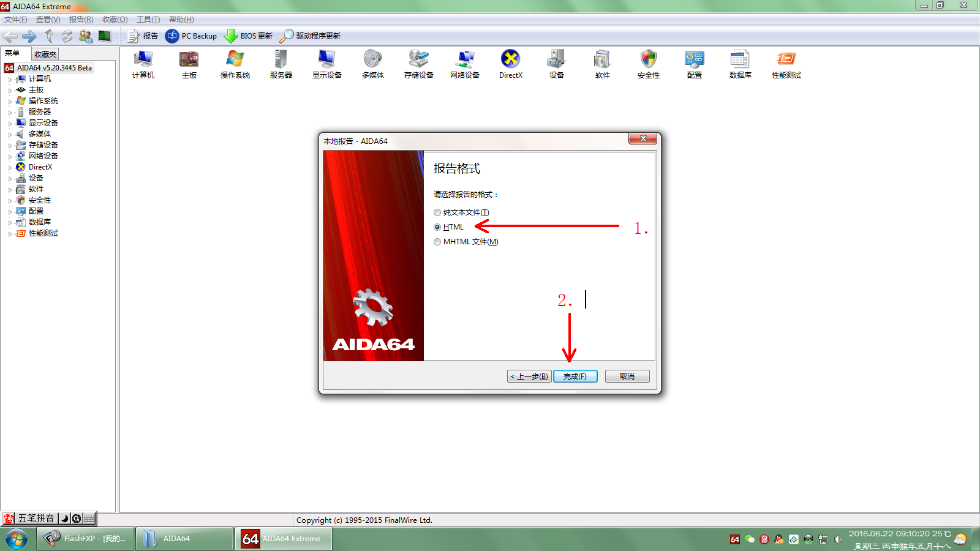This screenshot has height=551, width=980.
Task: Click the 上一步(B) back button
Action: [529, 377]
